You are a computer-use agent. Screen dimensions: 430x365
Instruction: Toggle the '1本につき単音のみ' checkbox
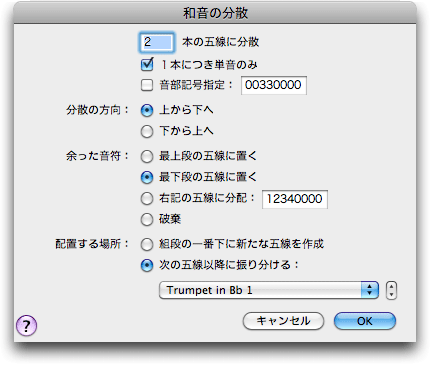(147, 64)
